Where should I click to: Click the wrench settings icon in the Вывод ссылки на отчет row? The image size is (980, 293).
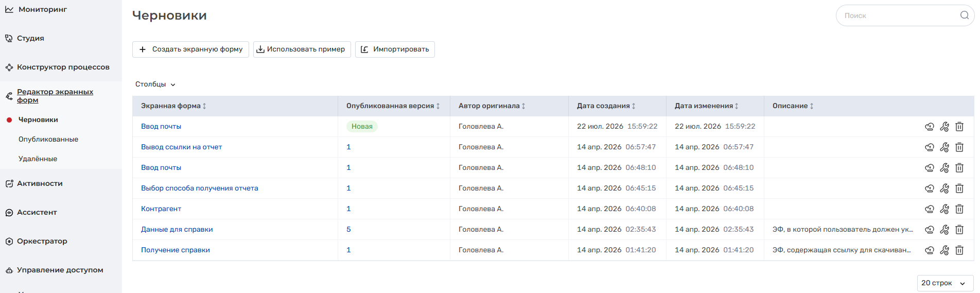click(x=944, y=147)
